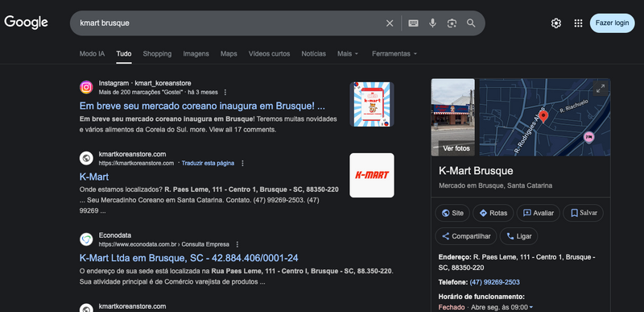Click the Econodata favicon

pyautogui.click(x=86, y=239)
